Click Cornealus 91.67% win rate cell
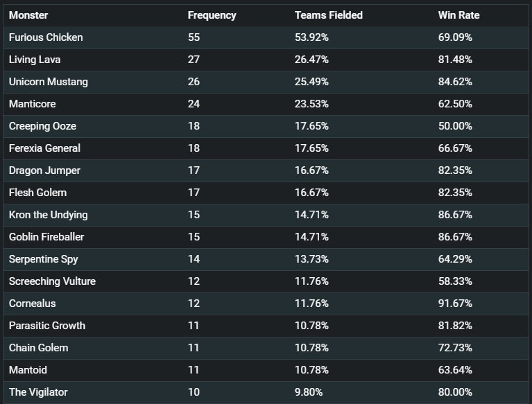 [x=455, y=304]
